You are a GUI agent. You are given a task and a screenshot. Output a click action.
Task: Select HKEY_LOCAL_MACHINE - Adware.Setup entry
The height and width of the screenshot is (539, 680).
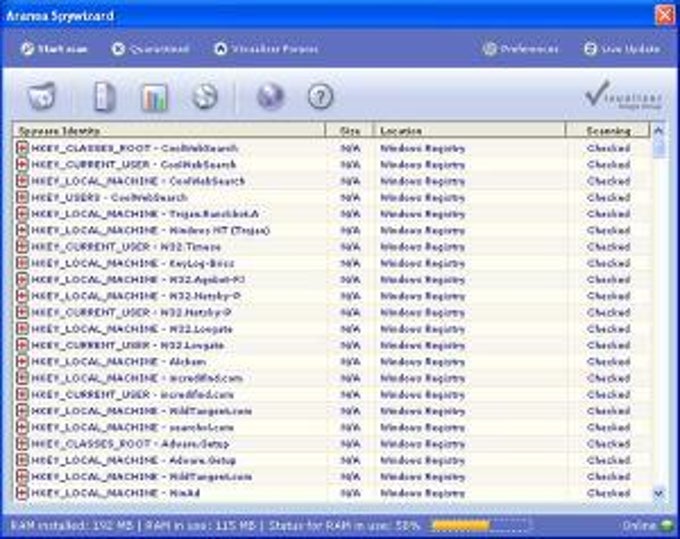pos(333,460)
